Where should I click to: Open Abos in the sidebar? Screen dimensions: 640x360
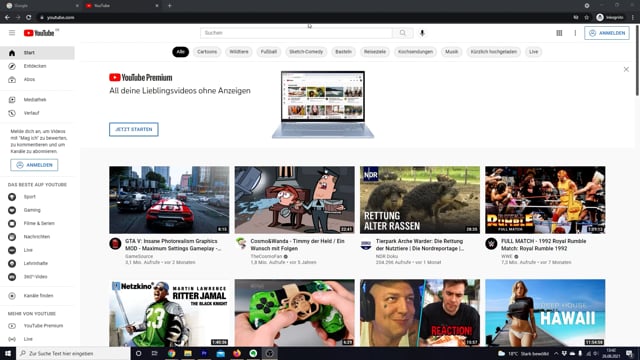click(x=37, y=80)
